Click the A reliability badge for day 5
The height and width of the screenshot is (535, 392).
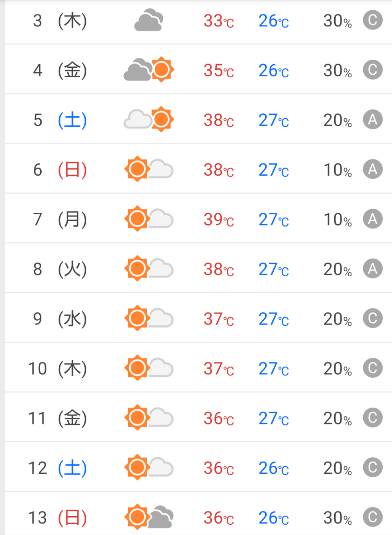pyautogui.click(x=372, y=119)
